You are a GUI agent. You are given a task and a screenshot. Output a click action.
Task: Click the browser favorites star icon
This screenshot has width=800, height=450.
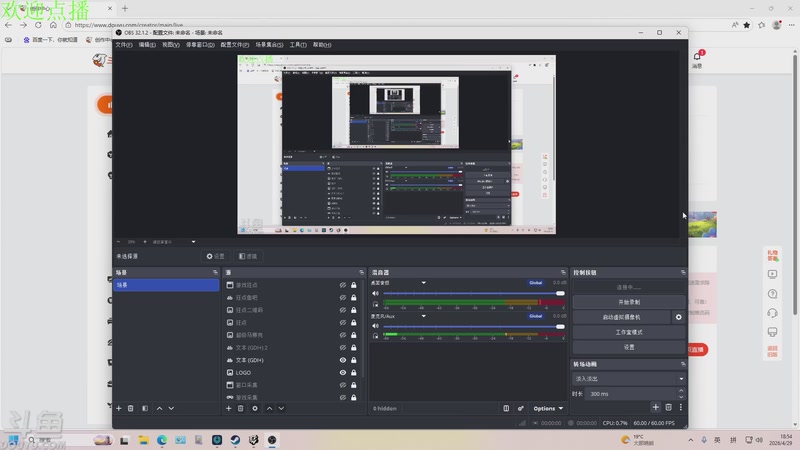(747, 25)
